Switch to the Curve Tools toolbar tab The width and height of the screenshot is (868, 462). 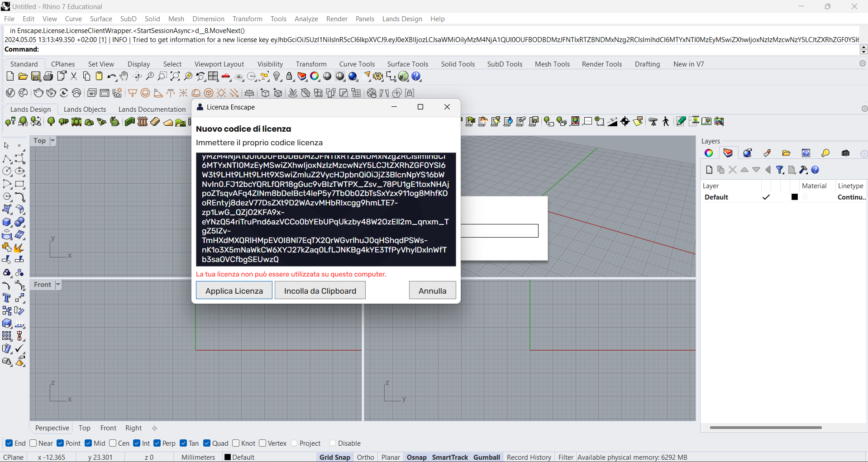pyautogui.click(x=357, y=64)
